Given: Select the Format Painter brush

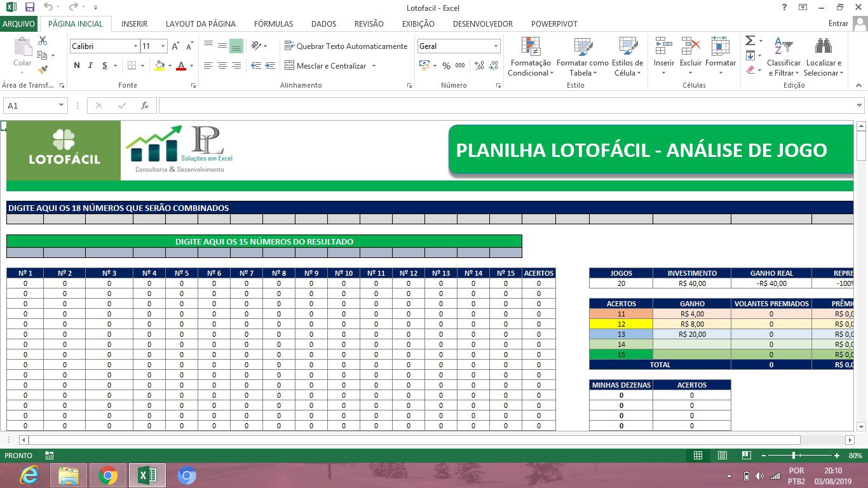Looking at the screenshot, I should click(x=43, y=70).
